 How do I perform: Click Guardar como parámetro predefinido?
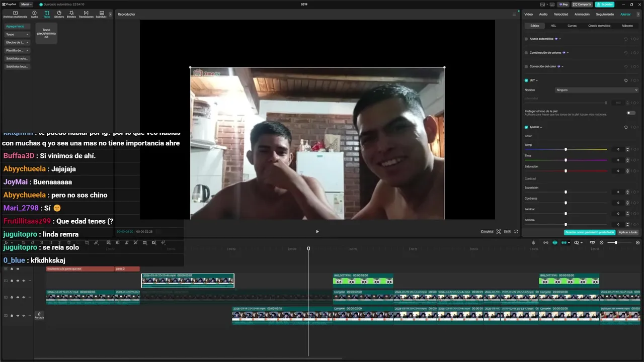point(590,232)
